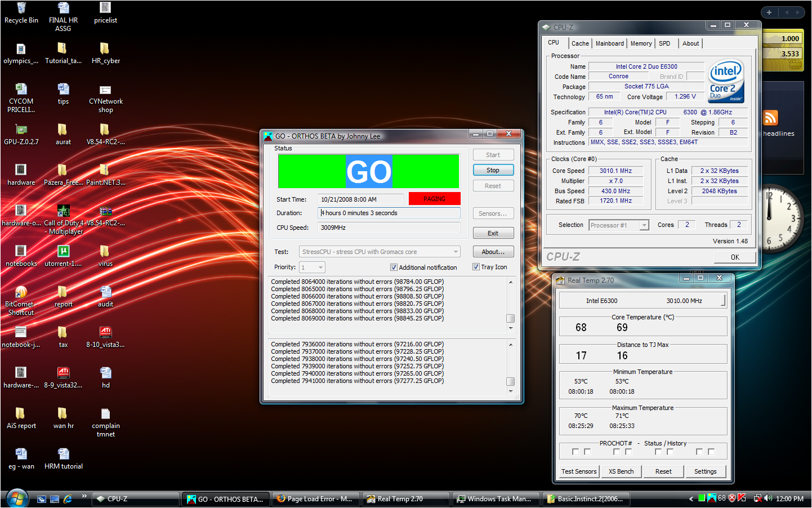Open the BitComet Shortcut icon
812x508 pixels.
coord(21,292)
